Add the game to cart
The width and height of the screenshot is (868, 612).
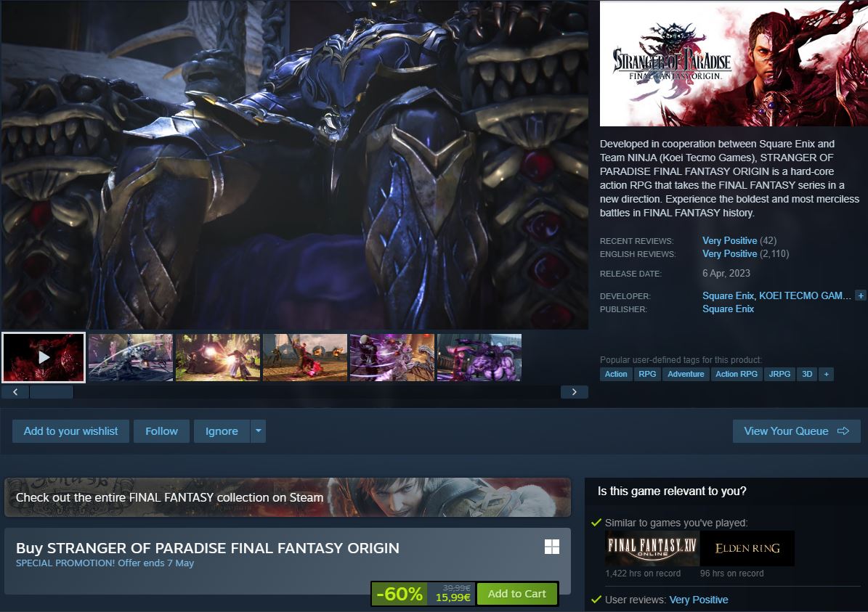(517, 594)
